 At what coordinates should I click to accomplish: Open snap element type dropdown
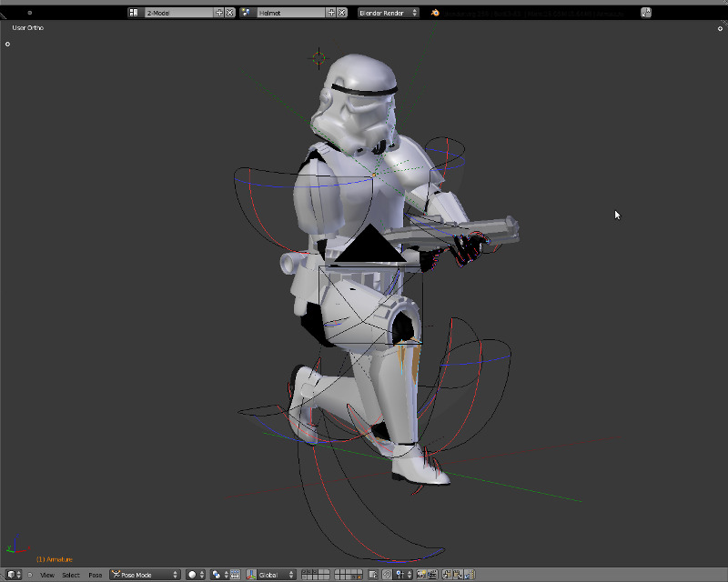tap(403, 575)
